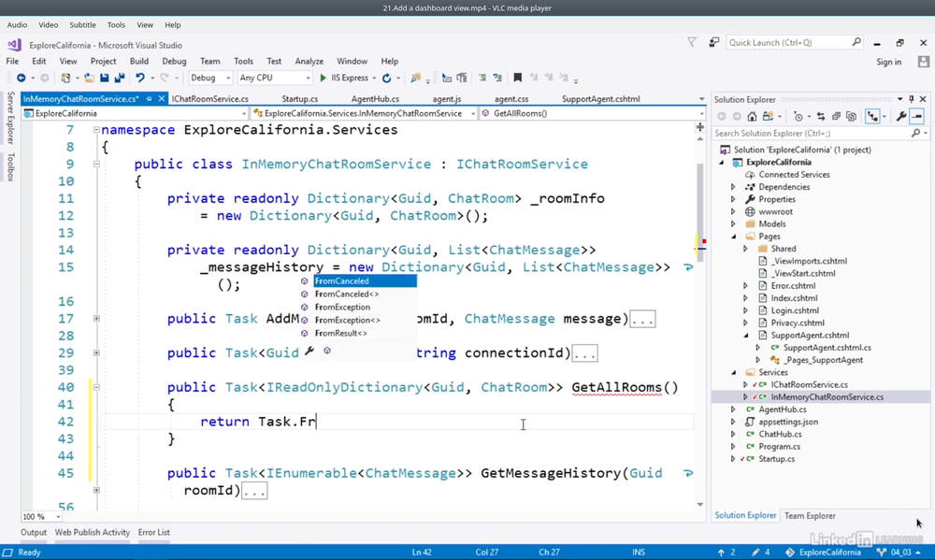Viewport: 935px width, 560px height.
Task: Click the Quick Launch search magnifier
Action: [x=856, y=42]
